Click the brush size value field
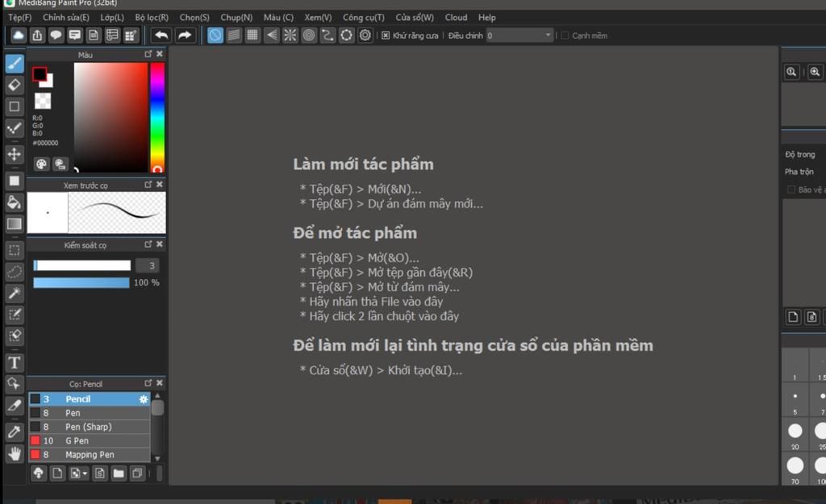The height and width of the screenshot is (504, 826). point(148,265)
